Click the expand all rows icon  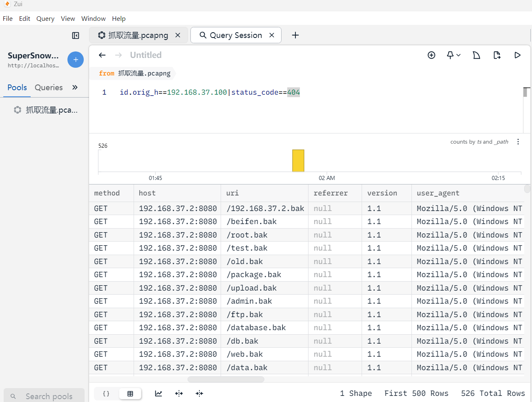179,393
